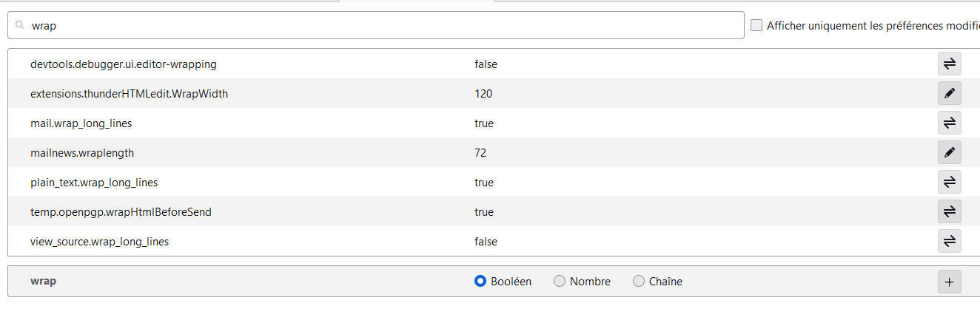Click the view_source.wrap_long_lines preference name
Screen dimensions: 980x323
[99, 242]
